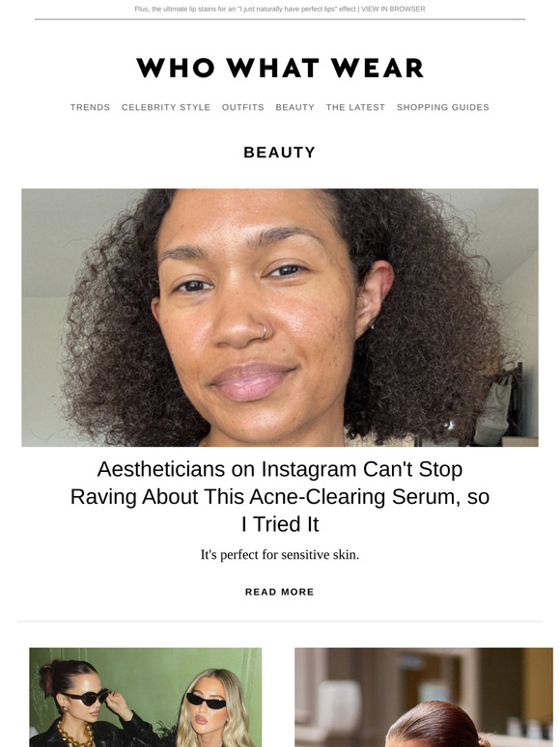Click the lip stains preheader text
This screenshot has width=560, height=747.
click(x=245, y=9)
